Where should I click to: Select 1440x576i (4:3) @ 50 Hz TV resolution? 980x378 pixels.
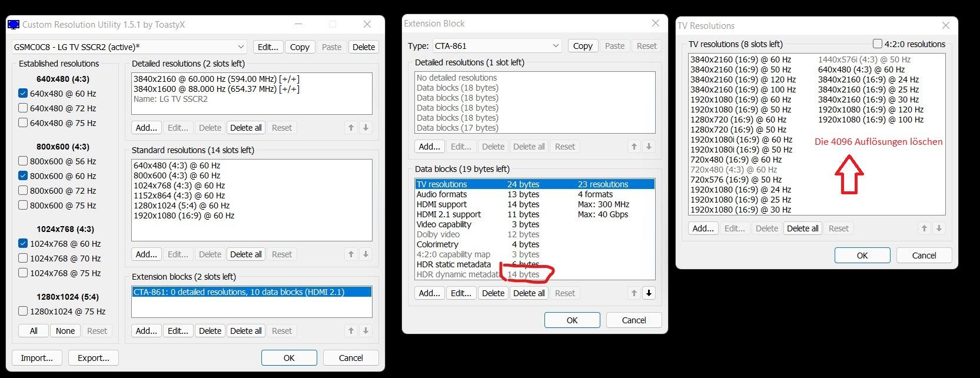[864, 59]
